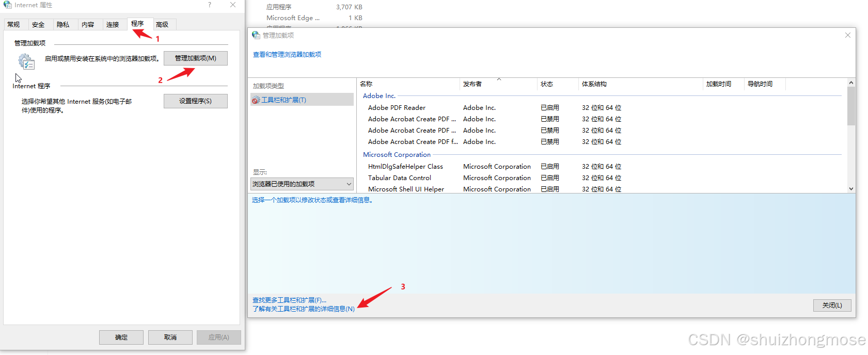Sort by the 名称 column header
The image size is (868, 355).
[x=408, y=84]
